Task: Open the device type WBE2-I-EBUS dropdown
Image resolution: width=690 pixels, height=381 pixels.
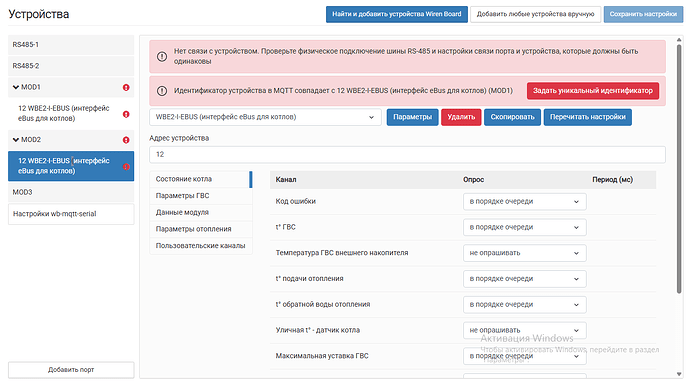Action: pos(265,117)
